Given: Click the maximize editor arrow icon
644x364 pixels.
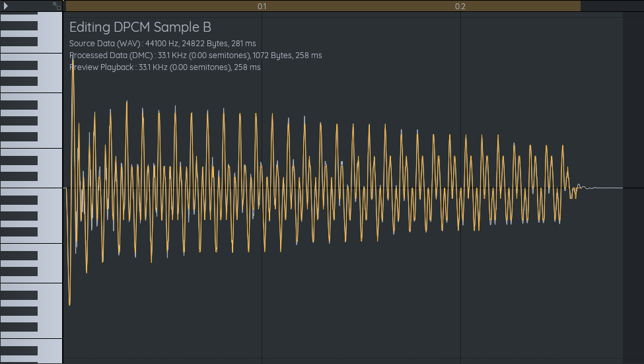Looking at the screenshot, I should tap(57, 6).
